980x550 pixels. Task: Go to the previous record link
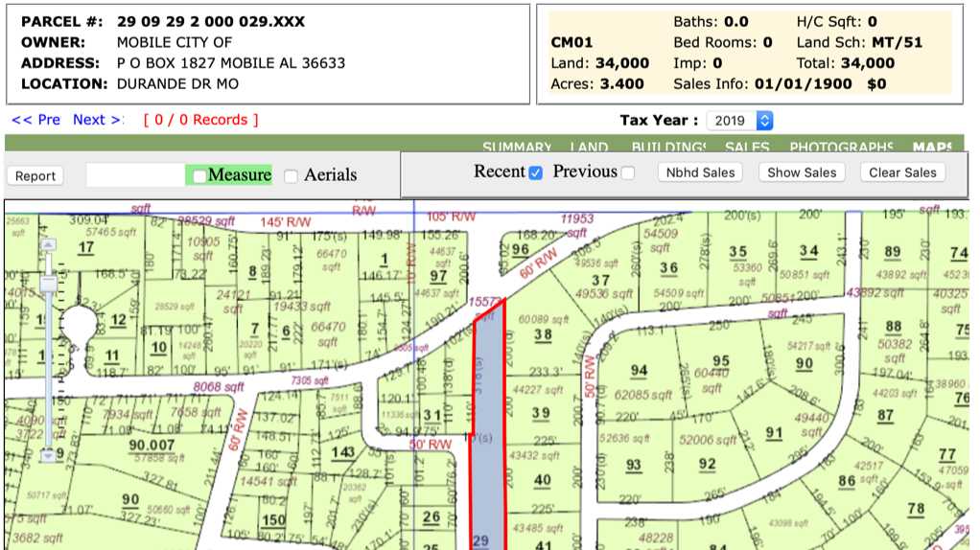36,120
